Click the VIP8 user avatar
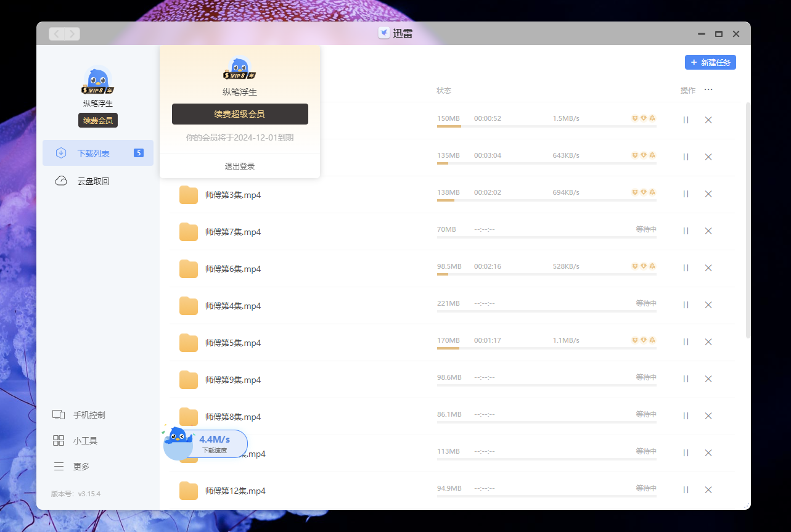Viewport: 791px width, 532px height. pyautogui.click(x=97, y=80)
